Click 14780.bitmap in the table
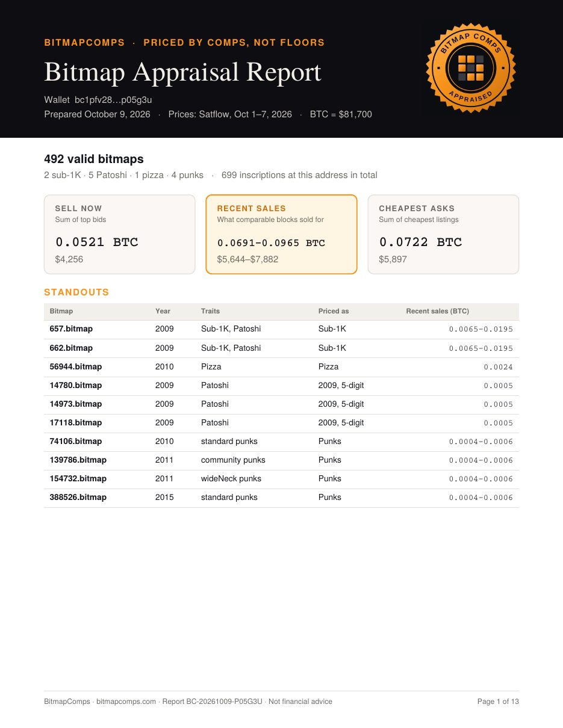This screenshot has height=728, width=563. (76, 385)
